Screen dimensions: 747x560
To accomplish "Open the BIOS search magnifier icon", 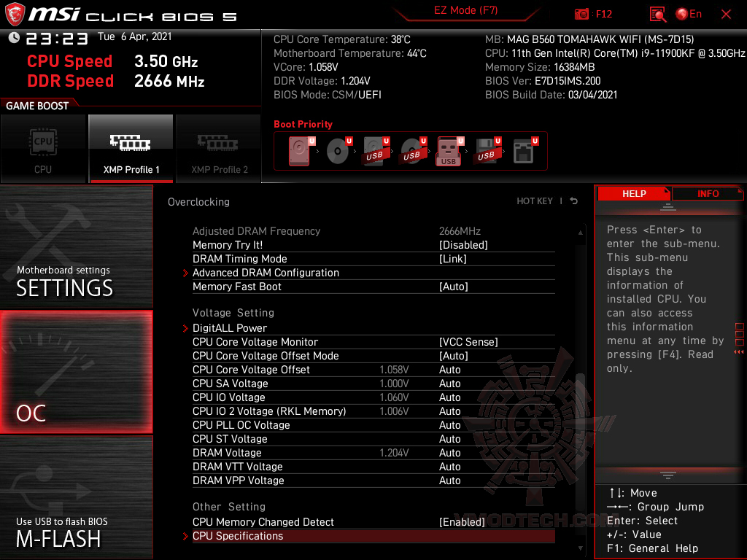I will pyautogui.click(x=657, y=15).
